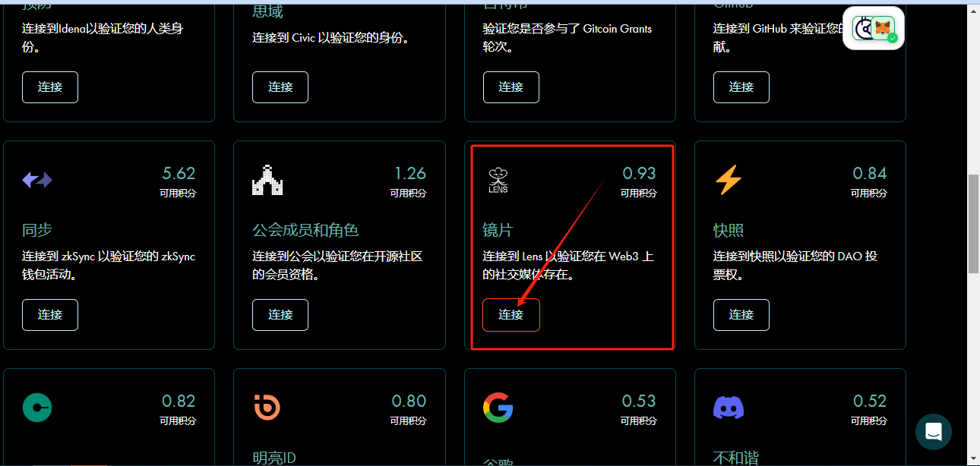Click the vertical page scrollbar thumb
The image size is (980, 466).
[x=973, y=225]
